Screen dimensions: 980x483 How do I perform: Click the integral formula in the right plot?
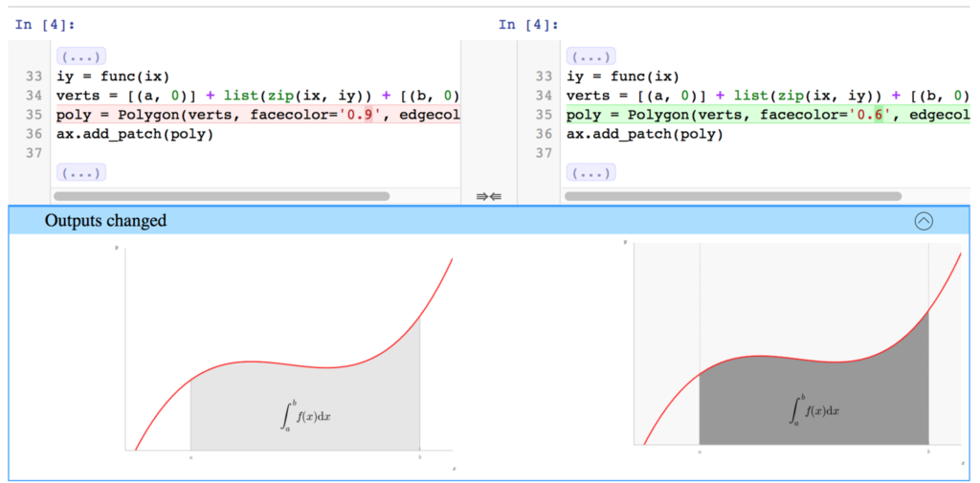pyautogui.click(x=813, y=410)
